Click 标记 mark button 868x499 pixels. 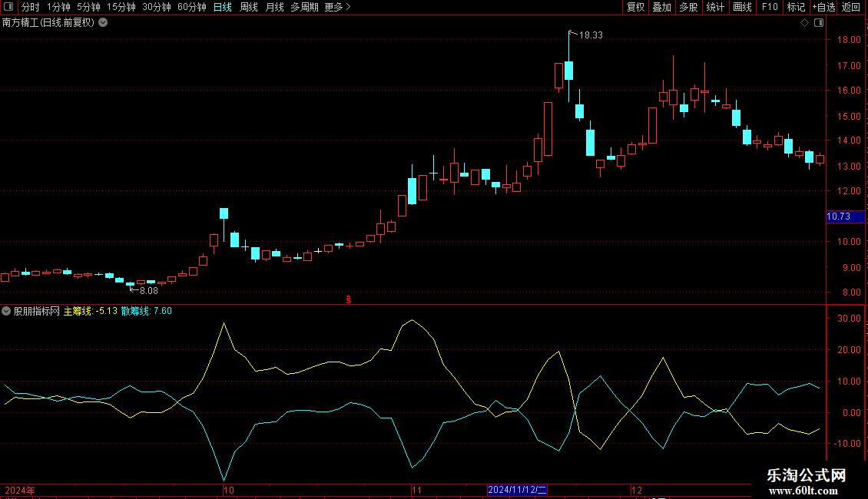pos(796,7)
